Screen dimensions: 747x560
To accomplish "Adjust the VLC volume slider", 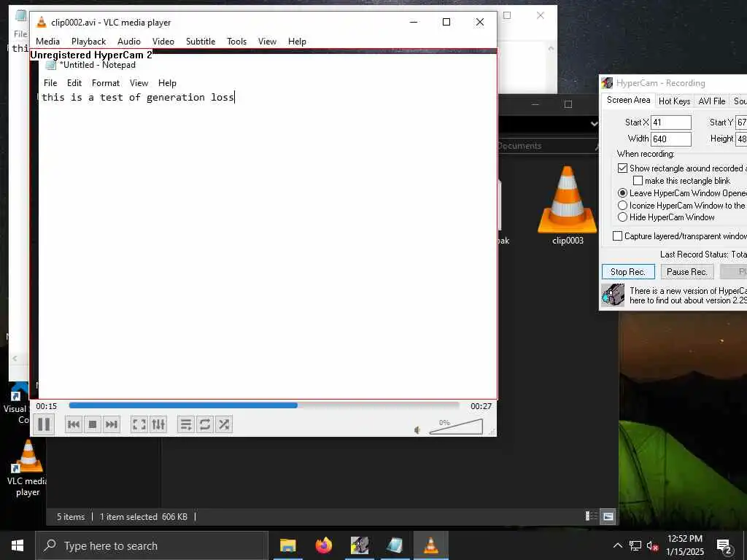I will point(456,427).
